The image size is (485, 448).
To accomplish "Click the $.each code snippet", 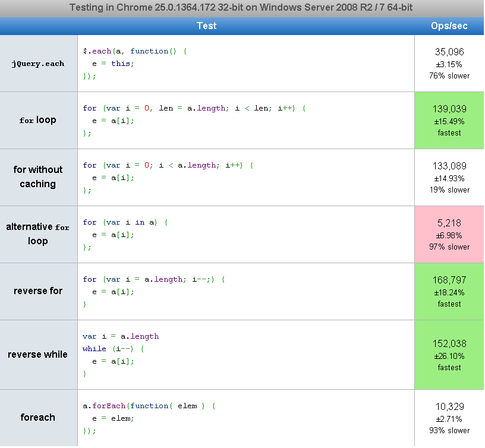I will point(136,64).
